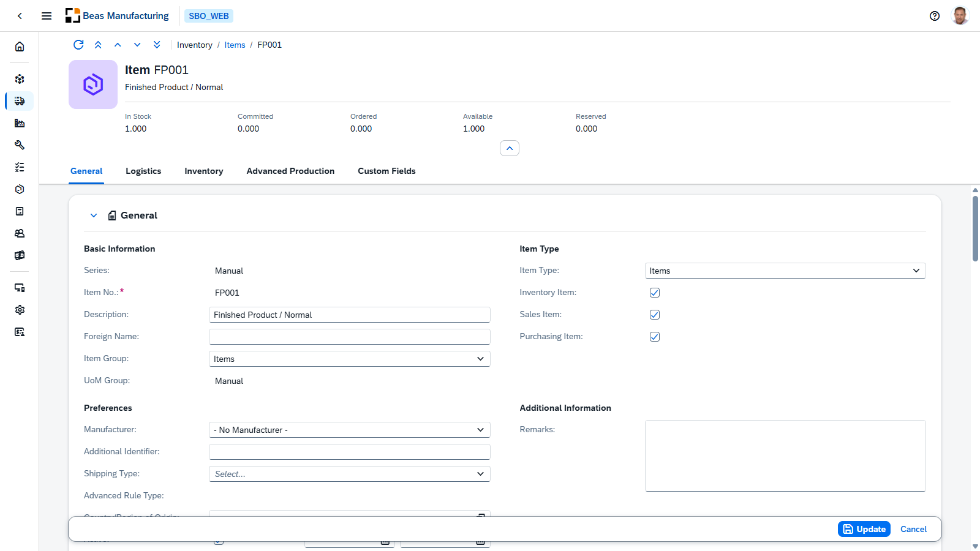The width and height of the screenshot is (980, 551).
Task: Toggle the Inventory Item checkbox
Action: point(655,293)
